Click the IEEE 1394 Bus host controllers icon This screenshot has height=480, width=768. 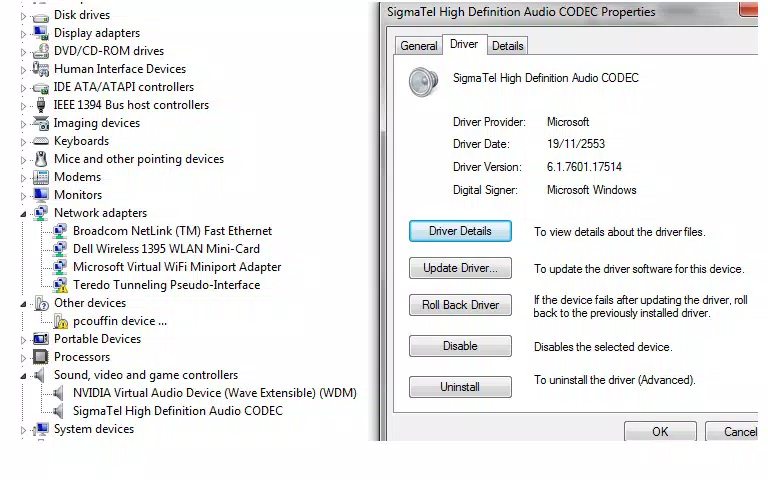[x=41, y=105]
